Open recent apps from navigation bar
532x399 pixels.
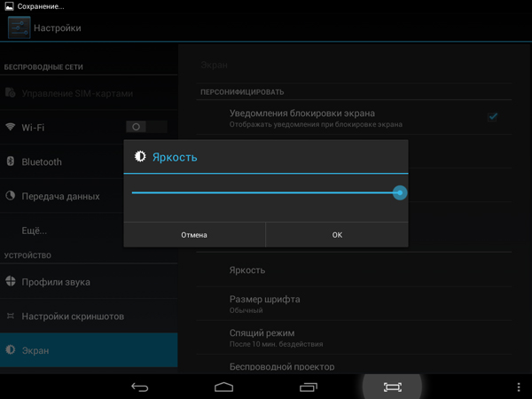click(x=308, y=387)
